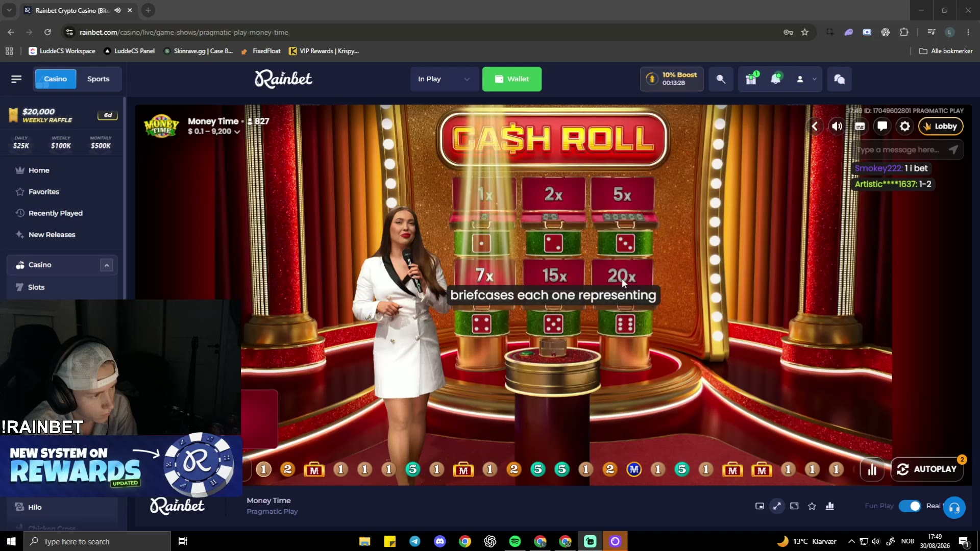Viewport: 980px width, 551px height.
Task: Open the Pragmatic Play provider link
Action: tap(272, 512)
